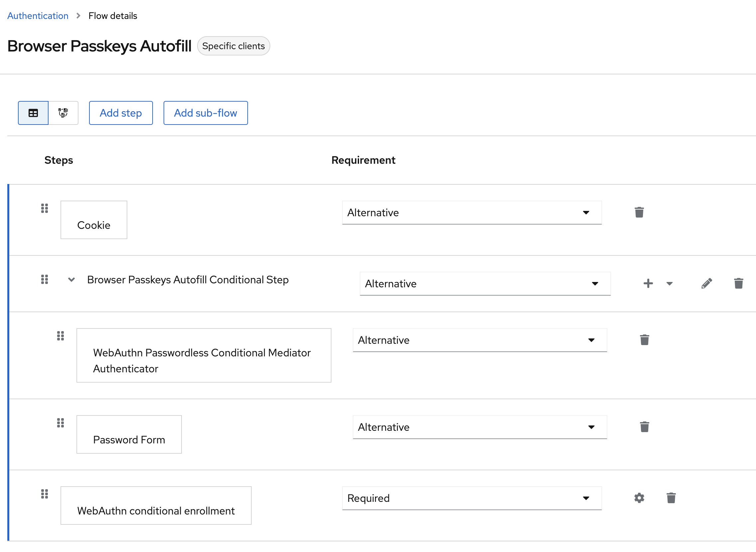756x552 pixels.
Task: Click the Add sub-flow button
Action: coord(205,113)
